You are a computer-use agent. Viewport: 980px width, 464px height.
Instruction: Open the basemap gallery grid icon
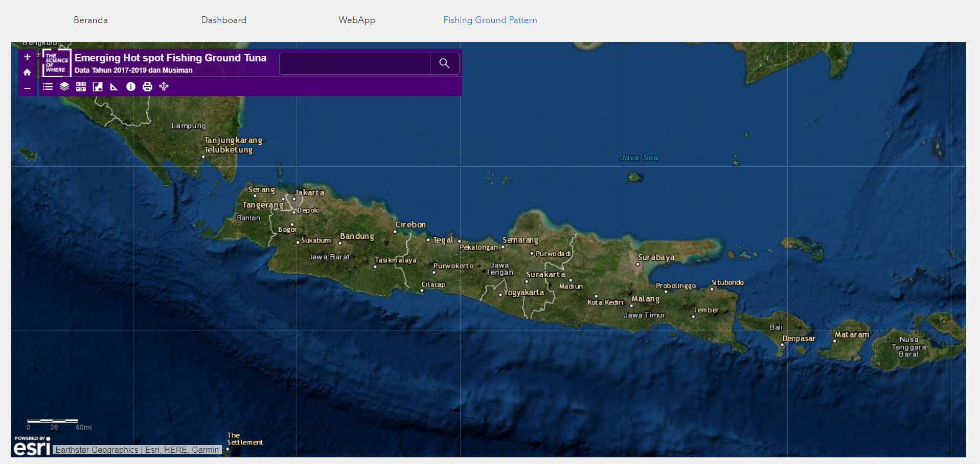coord(81,86)
